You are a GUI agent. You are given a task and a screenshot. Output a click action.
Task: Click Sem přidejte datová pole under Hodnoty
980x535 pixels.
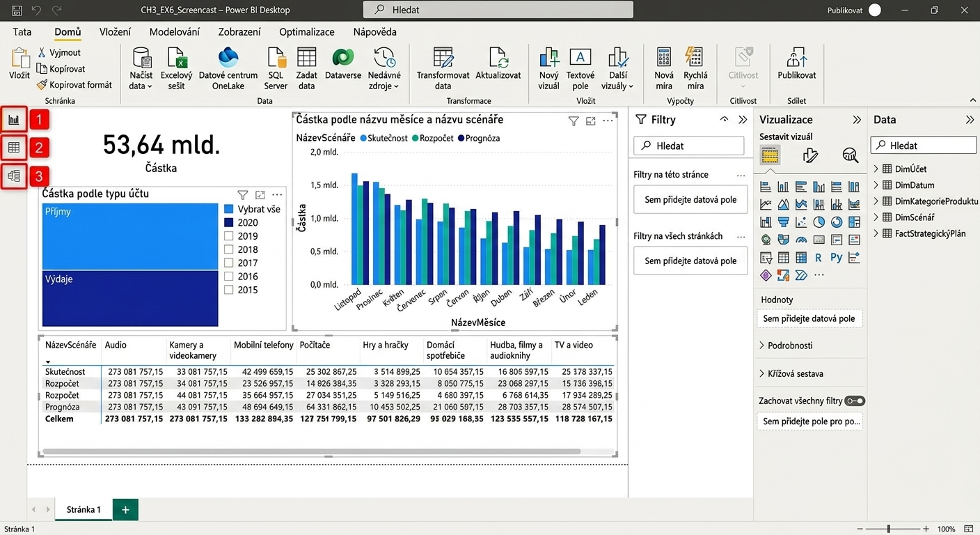tap(809, 318)
